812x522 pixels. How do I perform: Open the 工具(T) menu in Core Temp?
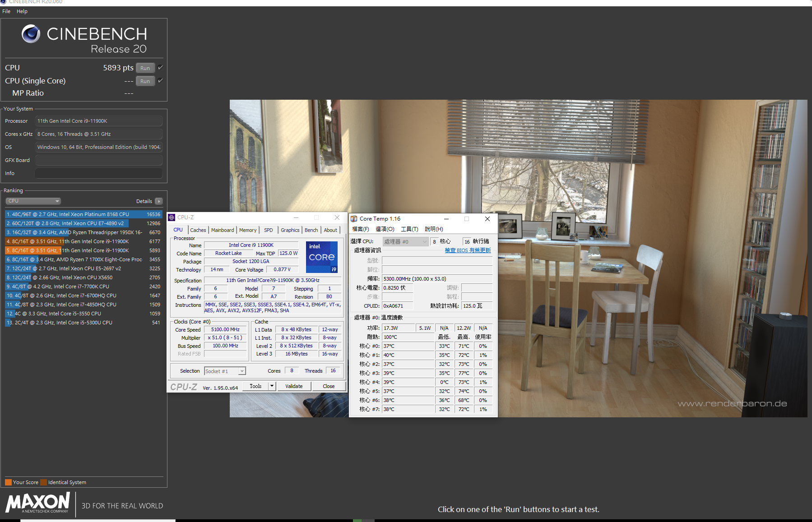[x=409, y=229]
